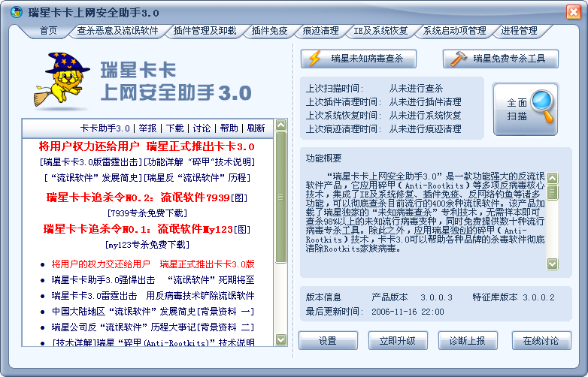The height and width of the screenshot is (377, 588).
Task: Click the 功能概要 scrollbar thumb
Action: pyautogui.click(x=553, y=192)
